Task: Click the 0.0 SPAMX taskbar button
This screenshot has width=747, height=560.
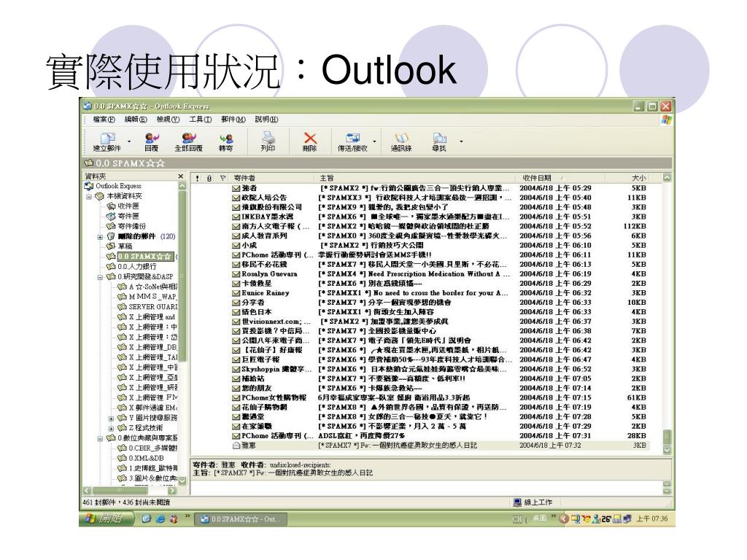Action: coord(241,519)
